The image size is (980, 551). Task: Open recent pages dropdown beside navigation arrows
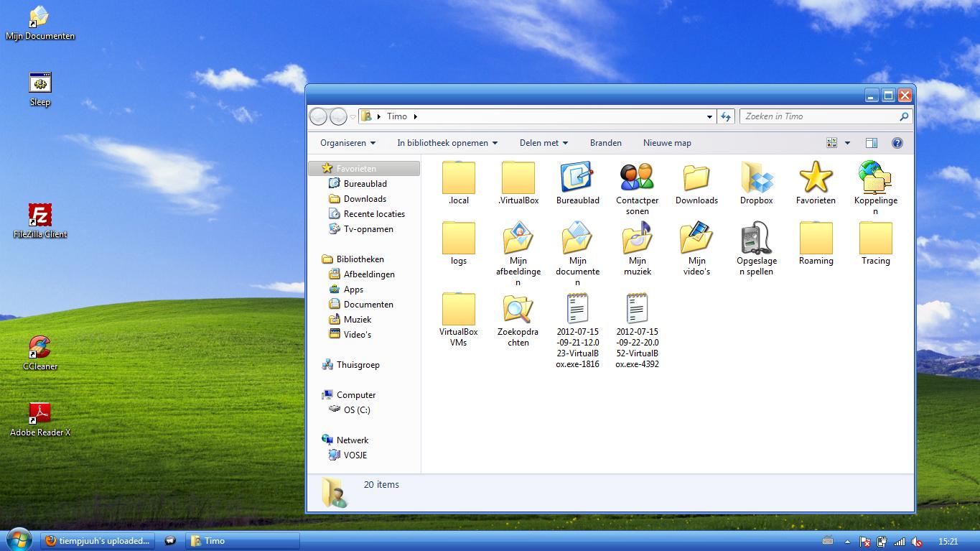pyautogui.click(x=353, y=116)
